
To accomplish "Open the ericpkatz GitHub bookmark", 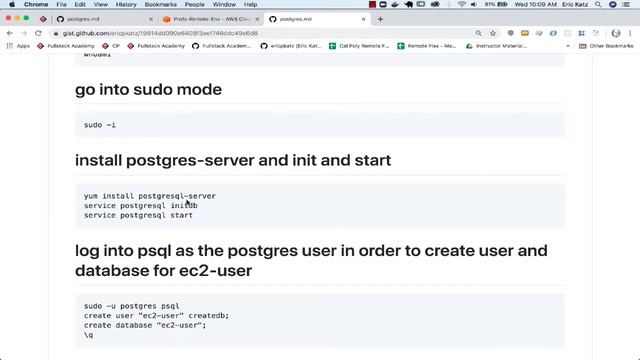I will pyautogui.click(x=291, y=46).
